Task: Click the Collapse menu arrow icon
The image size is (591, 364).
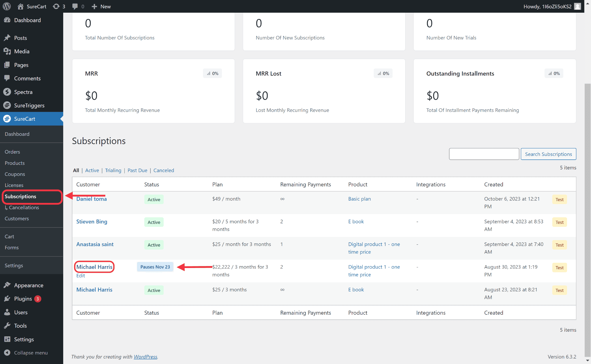Action: (x=7, y=353)
